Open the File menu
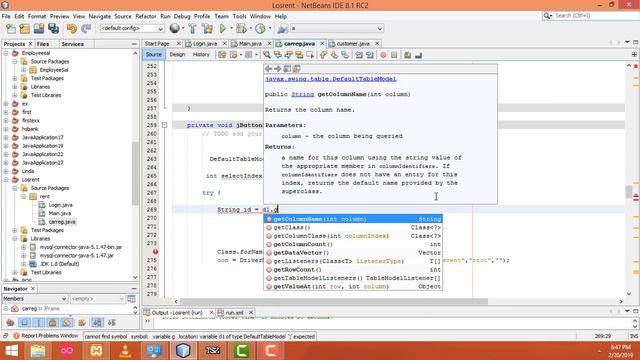Image resolution: width=640 pixels, height=360 pixels. pos(6,16)
